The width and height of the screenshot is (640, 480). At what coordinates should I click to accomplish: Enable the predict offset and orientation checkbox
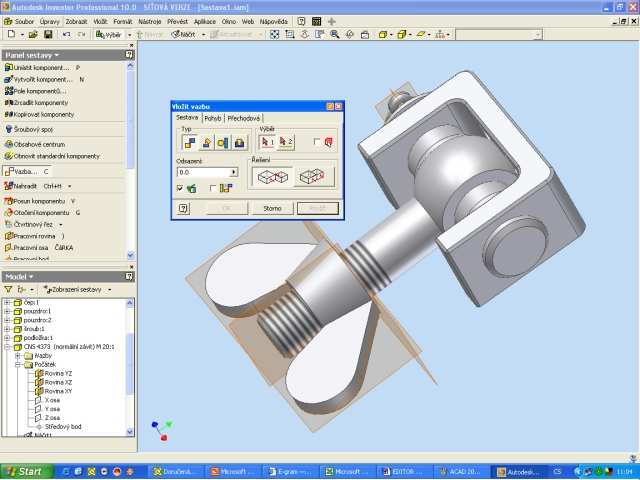point(213,188)
